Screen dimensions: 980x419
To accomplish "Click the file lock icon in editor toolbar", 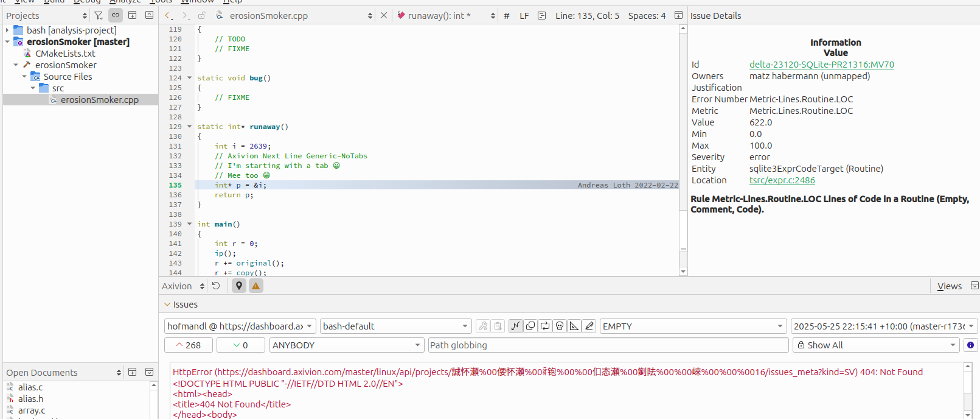I will coord(202,16).
